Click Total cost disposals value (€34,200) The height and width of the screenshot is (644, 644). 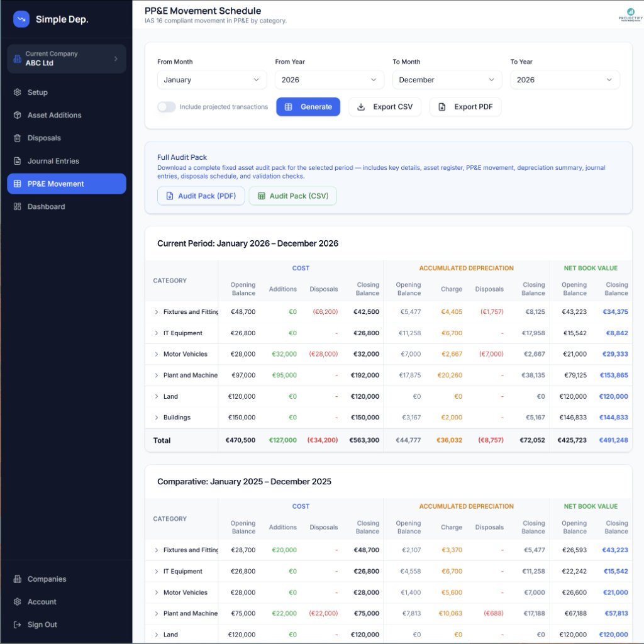click(x=323, y=440)
